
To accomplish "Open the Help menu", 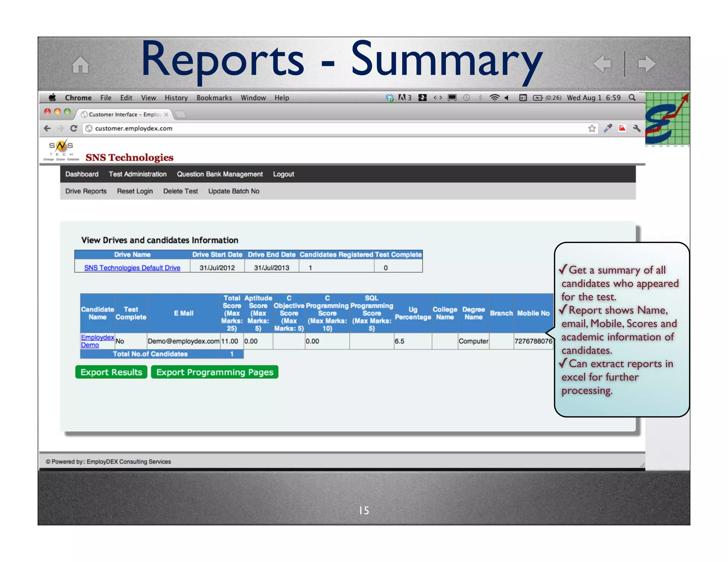I will pos(282,98).
